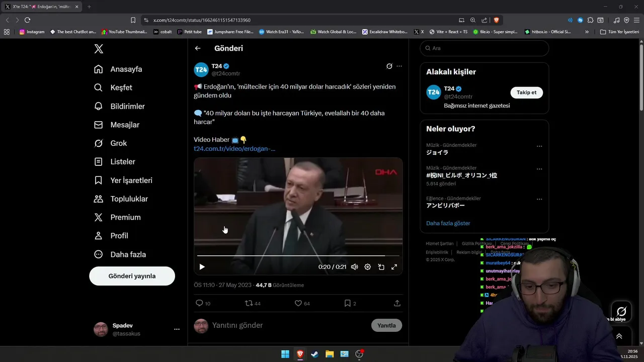Screen dimensions: 644x362
Task: Open Keşfet explore page
Action: (113, 87)
